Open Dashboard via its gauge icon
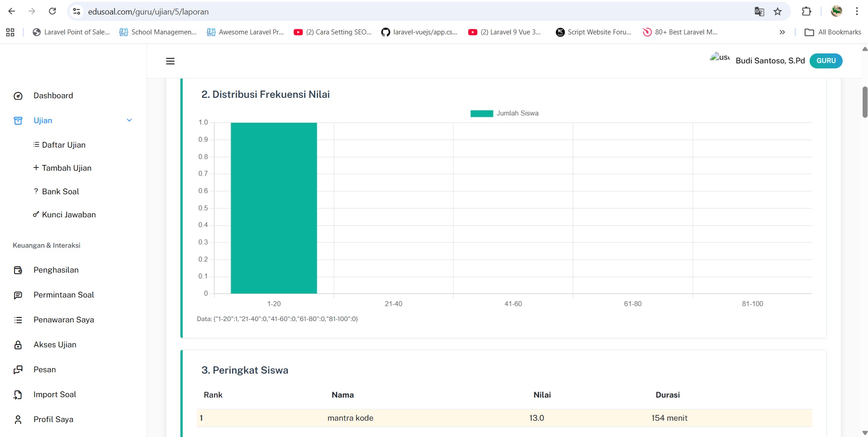Image resolution: width=868 pixels, height=437 pixels. (x=18, y=96)
